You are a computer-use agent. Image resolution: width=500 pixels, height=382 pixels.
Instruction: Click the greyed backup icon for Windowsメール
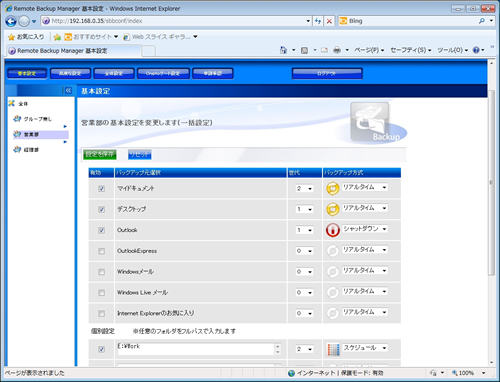pos(332,272)
